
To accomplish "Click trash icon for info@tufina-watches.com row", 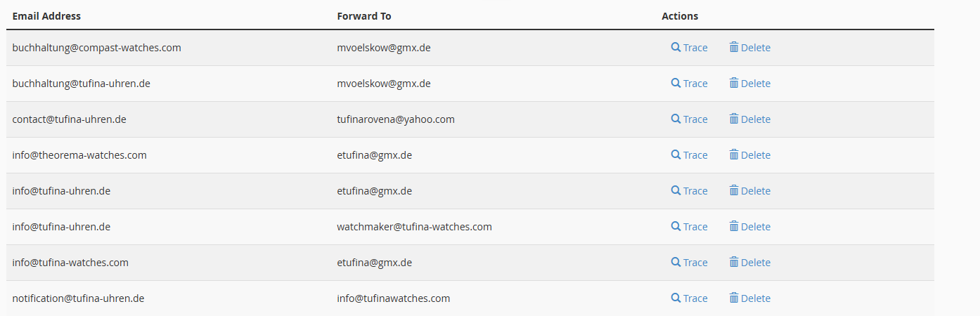I will tap(733, 262).
